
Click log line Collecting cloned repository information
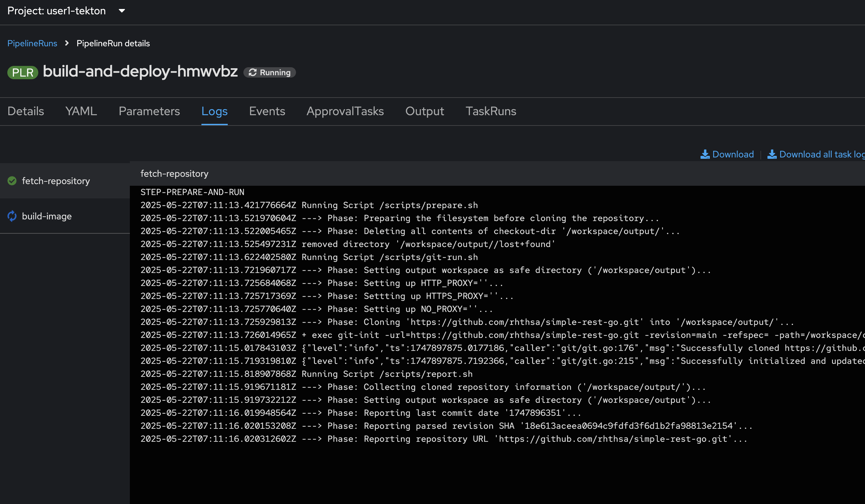[x=423, y=387]
